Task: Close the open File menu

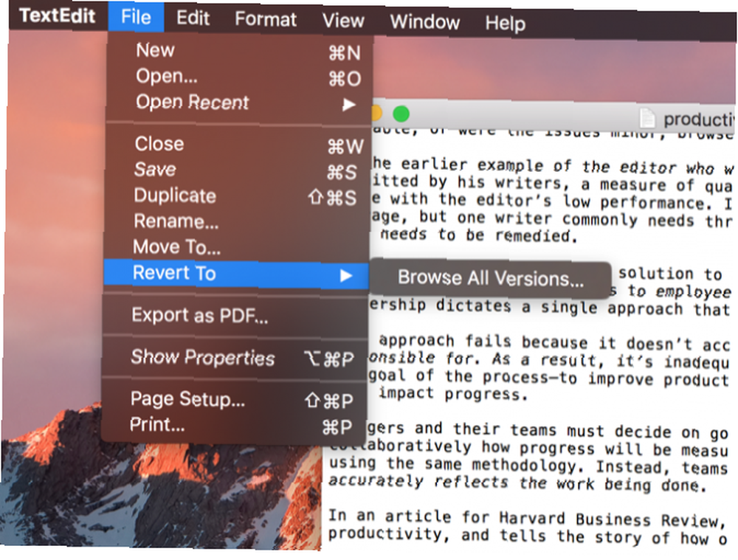Action: pos(136,17)
